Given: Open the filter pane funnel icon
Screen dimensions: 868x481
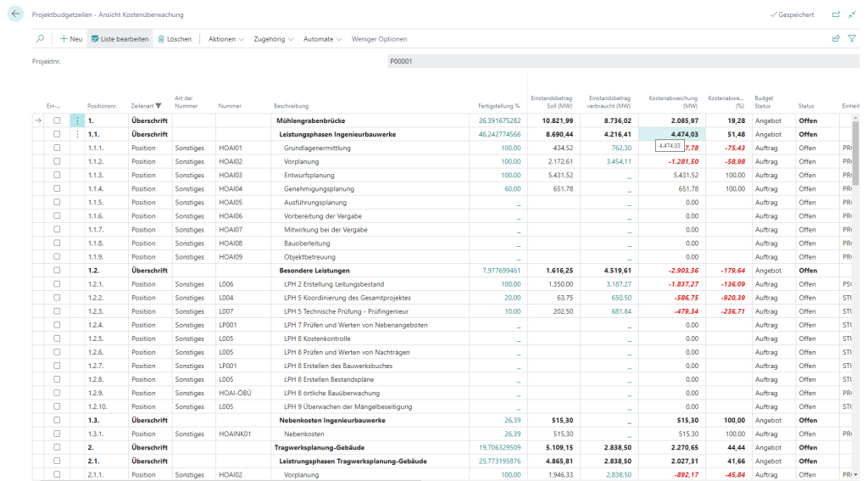Looking at the screenshot, I should 852,38.
